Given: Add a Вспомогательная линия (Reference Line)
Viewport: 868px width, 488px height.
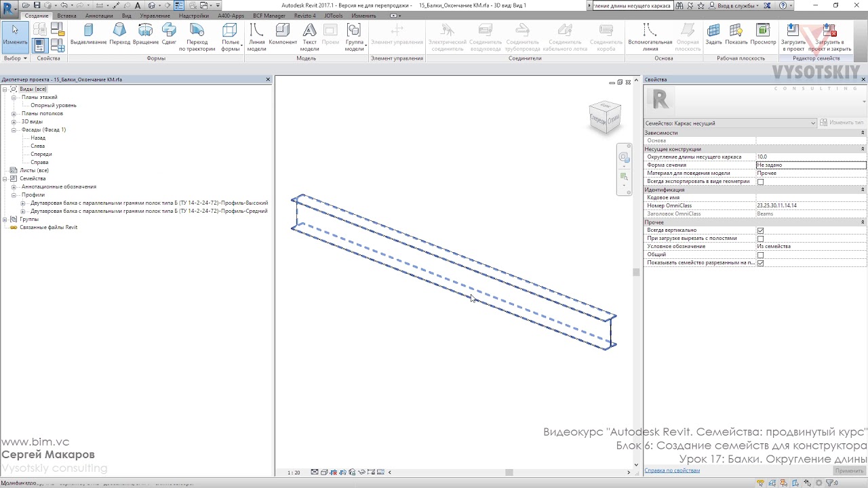Looking at the screenshot, I should 650,37.
